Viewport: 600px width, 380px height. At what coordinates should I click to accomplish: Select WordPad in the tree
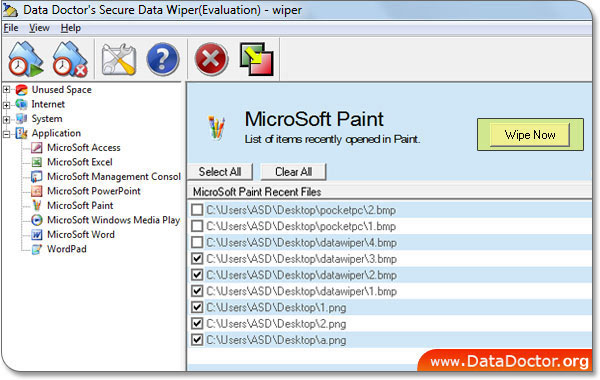[x=67, y=249]
